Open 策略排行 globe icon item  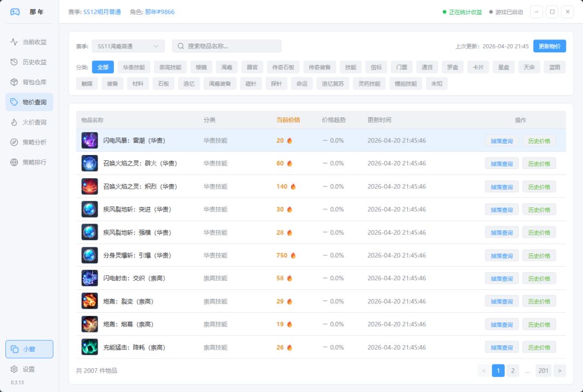[x=29, y=162]
